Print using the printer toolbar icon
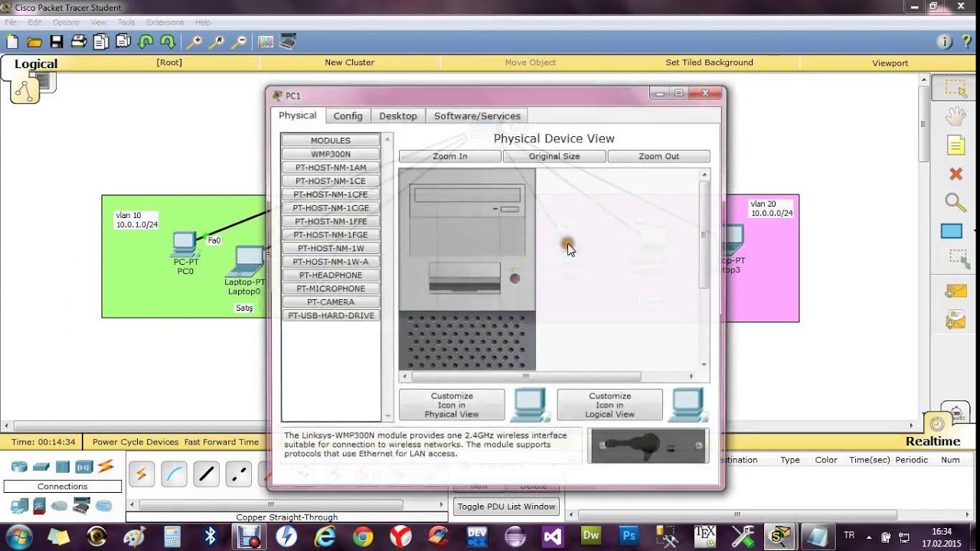 click(x=79, y=42)
